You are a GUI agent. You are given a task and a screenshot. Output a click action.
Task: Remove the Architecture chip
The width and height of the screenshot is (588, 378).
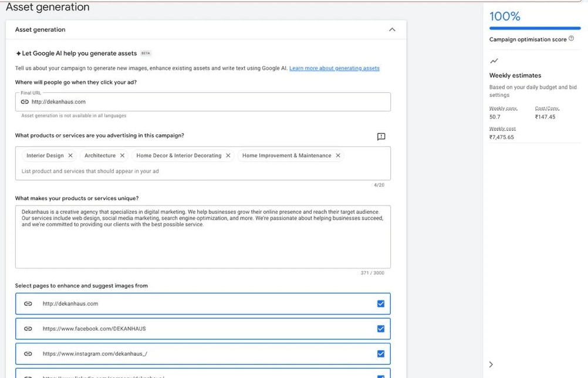coord(122,155)
